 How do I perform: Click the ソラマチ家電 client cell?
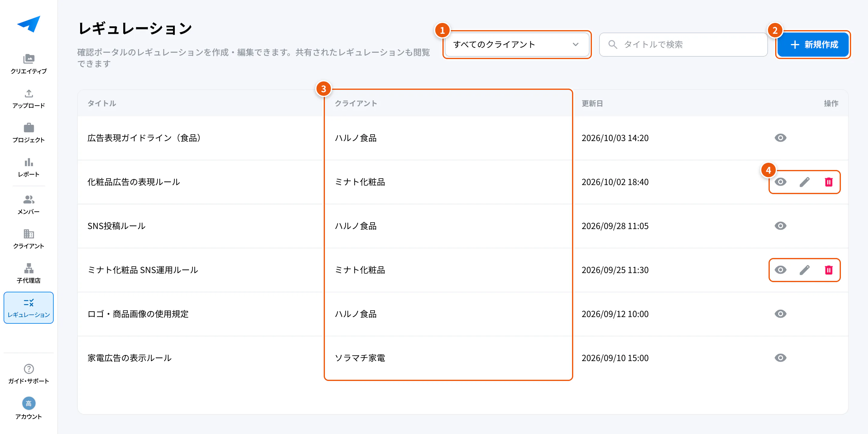click(360, 358)
